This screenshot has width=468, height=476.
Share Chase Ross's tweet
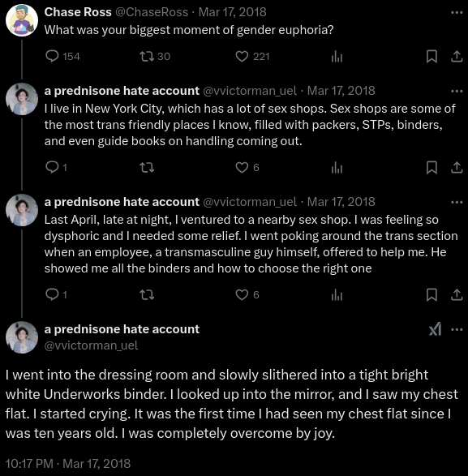457,57
